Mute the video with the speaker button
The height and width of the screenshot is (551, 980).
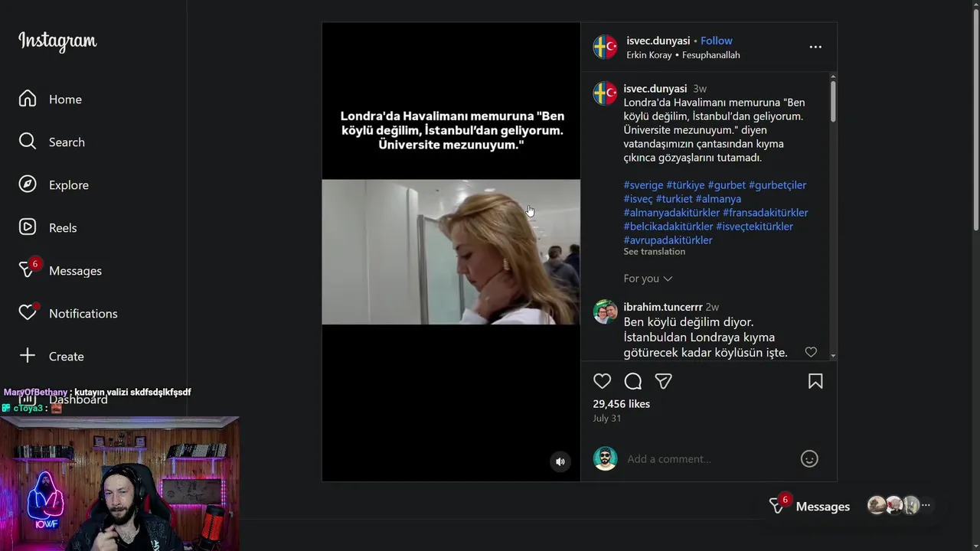tap(560, 461)
